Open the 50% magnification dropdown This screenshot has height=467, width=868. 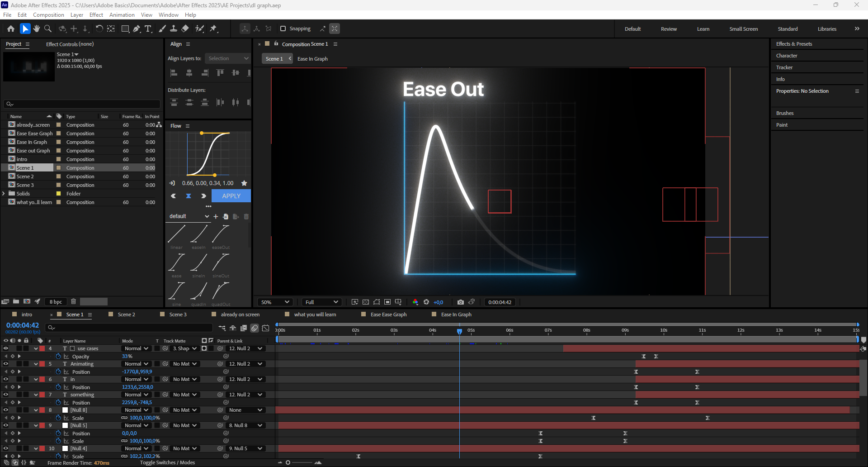tap(275, 302)
